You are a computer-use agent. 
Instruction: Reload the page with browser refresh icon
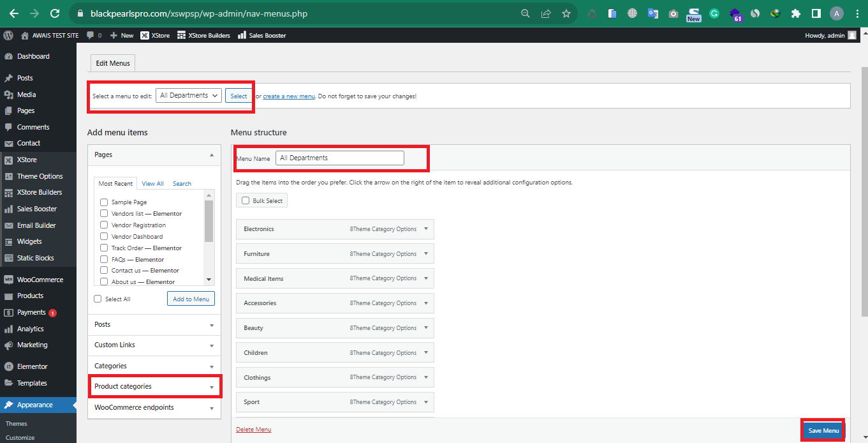(x=55, y=13)
